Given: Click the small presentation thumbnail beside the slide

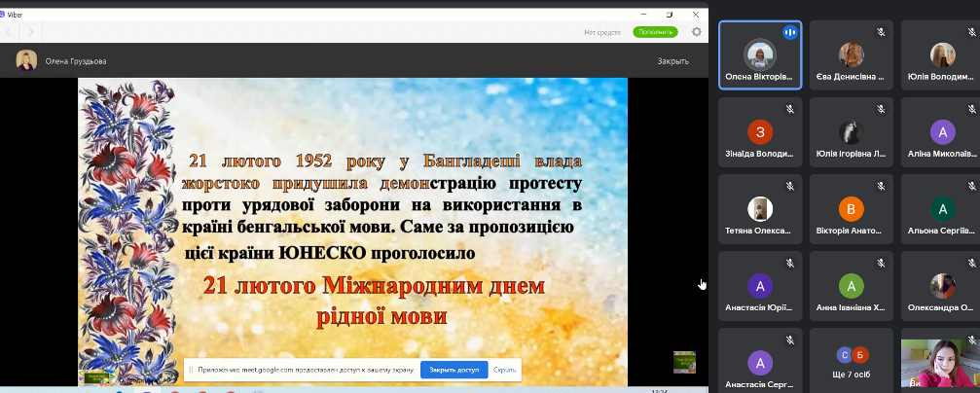Looking at the screenshot, I should point(684,362).
